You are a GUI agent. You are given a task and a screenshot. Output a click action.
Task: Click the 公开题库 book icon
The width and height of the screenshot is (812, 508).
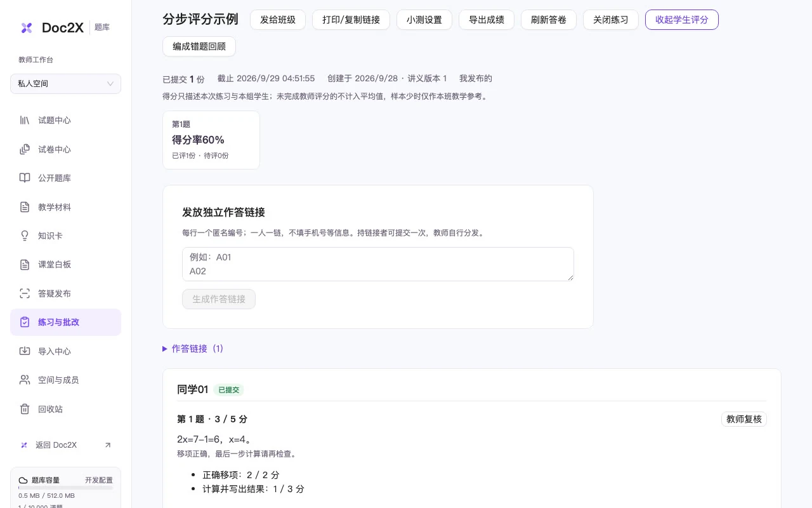click(25, 178)
